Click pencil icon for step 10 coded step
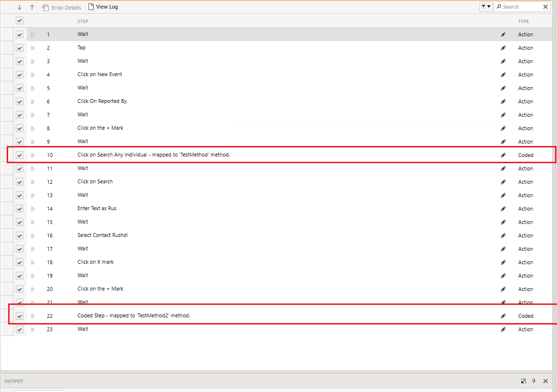Image resolution: width=557 pixels, height=392 pixels. [503, 155]
